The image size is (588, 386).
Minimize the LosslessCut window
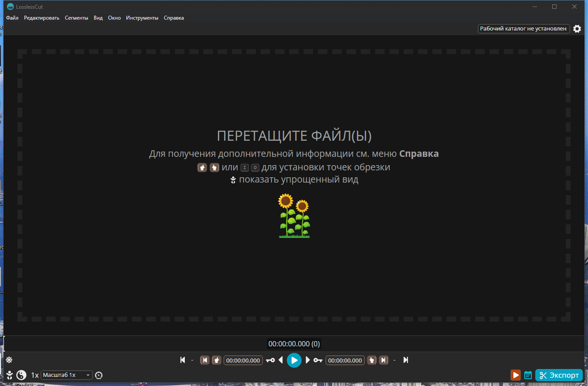pyautogui.click(x=534, y=7)
